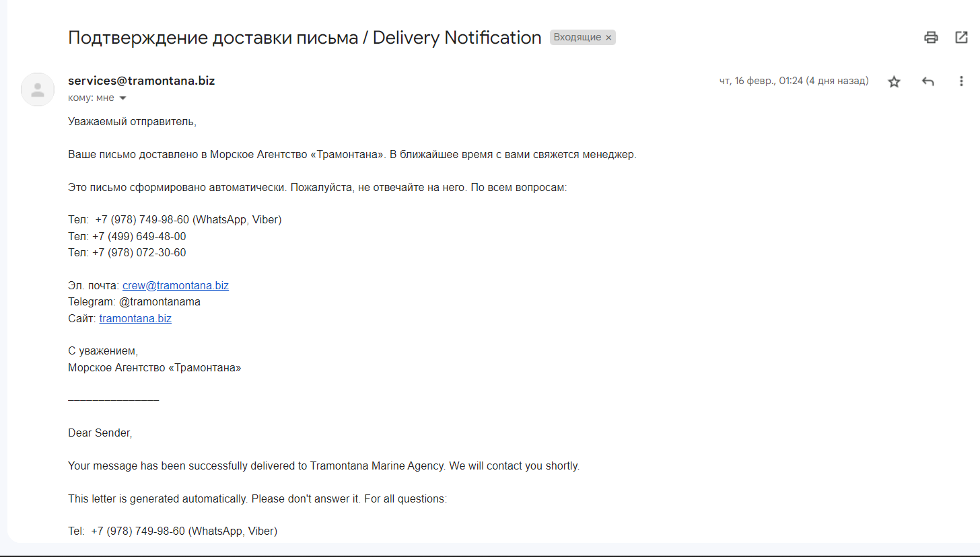Reply using the curved arrow icon

pos(928,81)
